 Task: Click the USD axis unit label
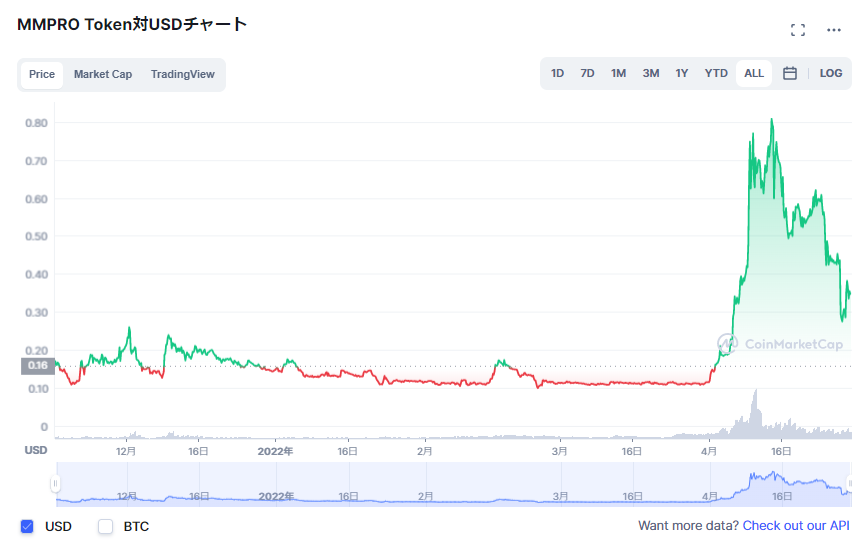(36, 450)
